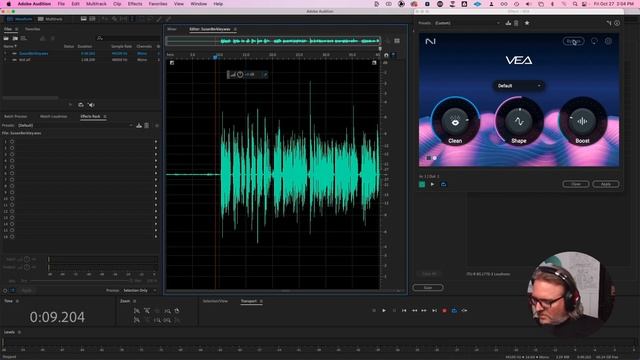
Task: Show the waveform display toolbar icon
Action: click(84, 19)
